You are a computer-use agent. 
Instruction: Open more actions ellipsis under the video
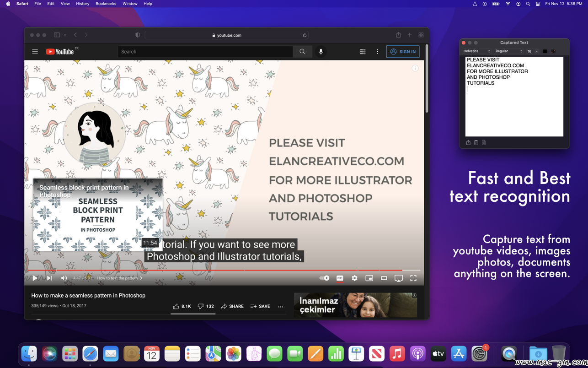click(280, 307)
